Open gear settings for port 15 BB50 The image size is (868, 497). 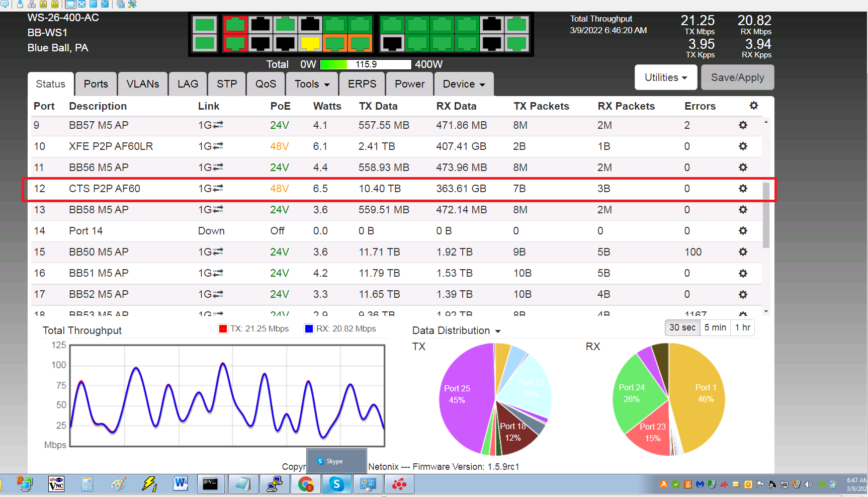[x=743, y=252]
